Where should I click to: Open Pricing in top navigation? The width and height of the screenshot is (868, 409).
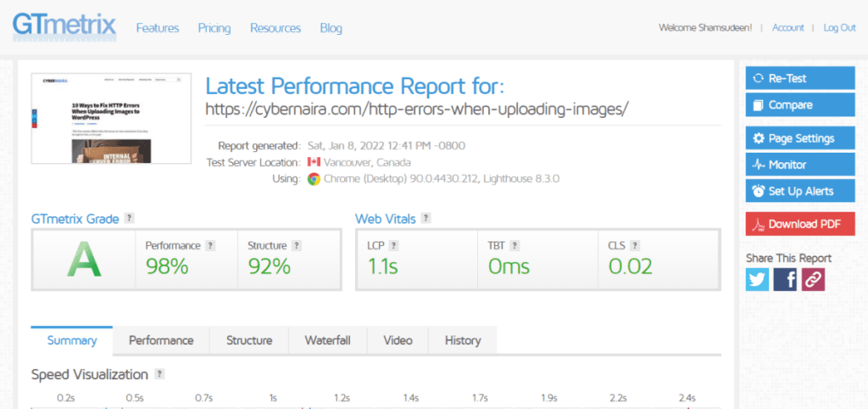(x=214, y=28)
